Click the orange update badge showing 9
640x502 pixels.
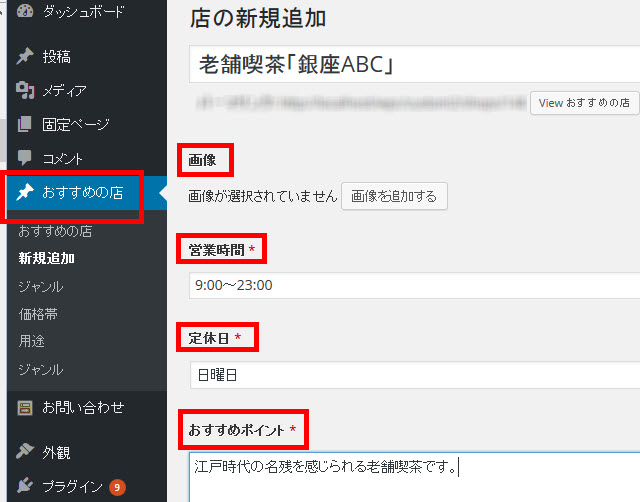click(x=117, y=487)
